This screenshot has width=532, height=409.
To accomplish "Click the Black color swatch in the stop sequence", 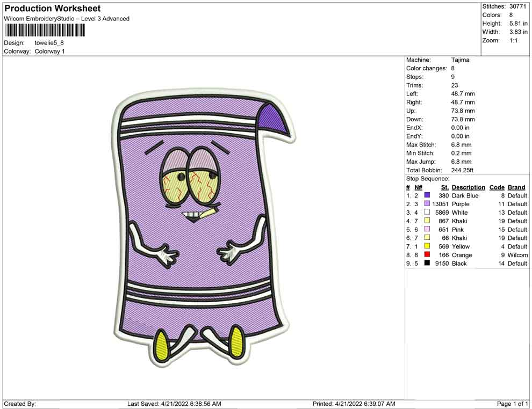I will [427, 262].
